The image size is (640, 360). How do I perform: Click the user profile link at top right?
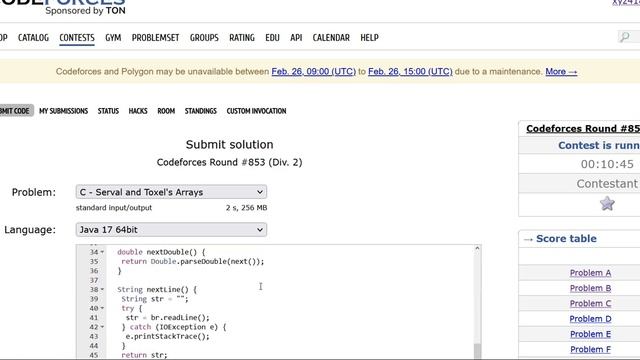coord(626,2)
